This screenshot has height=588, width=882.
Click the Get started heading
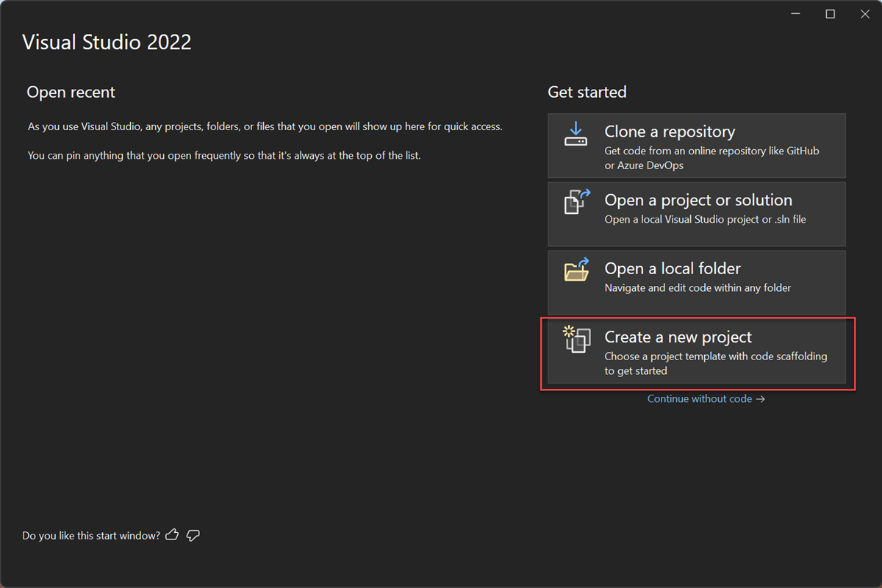click(587, 92)
